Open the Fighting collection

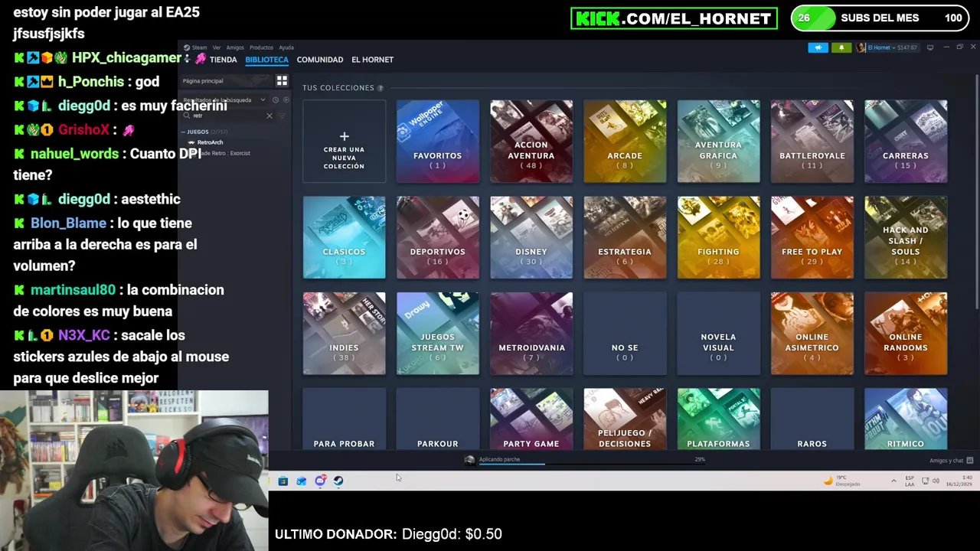[718, 237]
